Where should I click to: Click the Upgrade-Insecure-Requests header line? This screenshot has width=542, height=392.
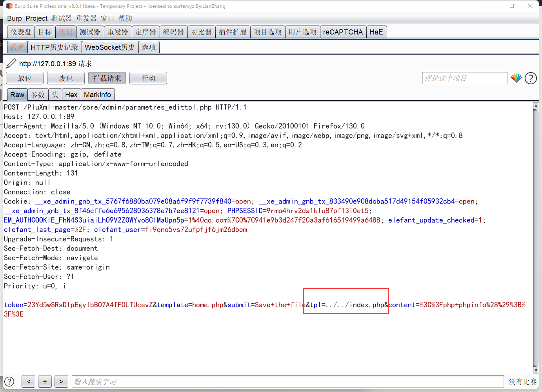(59, 239)
